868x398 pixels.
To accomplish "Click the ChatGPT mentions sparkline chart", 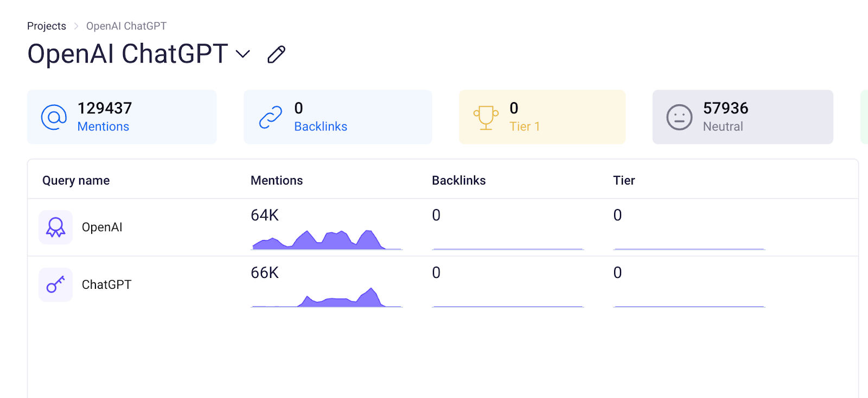I will click(327, 297).
